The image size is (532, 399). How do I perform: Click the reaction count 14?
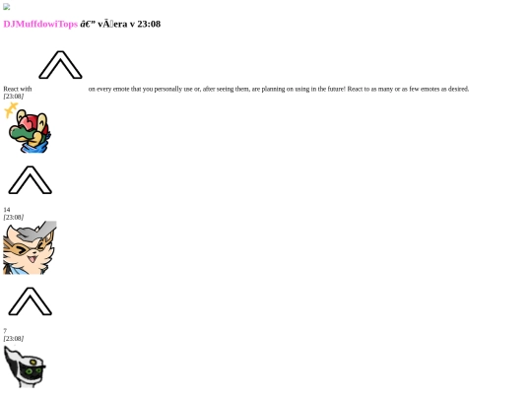coord(7,210)
